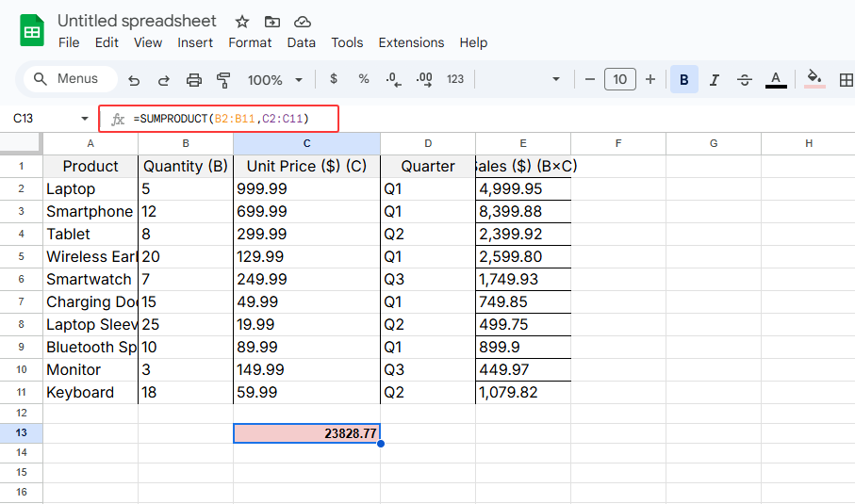Toggle italic formatting
The height and width of the screenshot is (504, 855).
714,80
